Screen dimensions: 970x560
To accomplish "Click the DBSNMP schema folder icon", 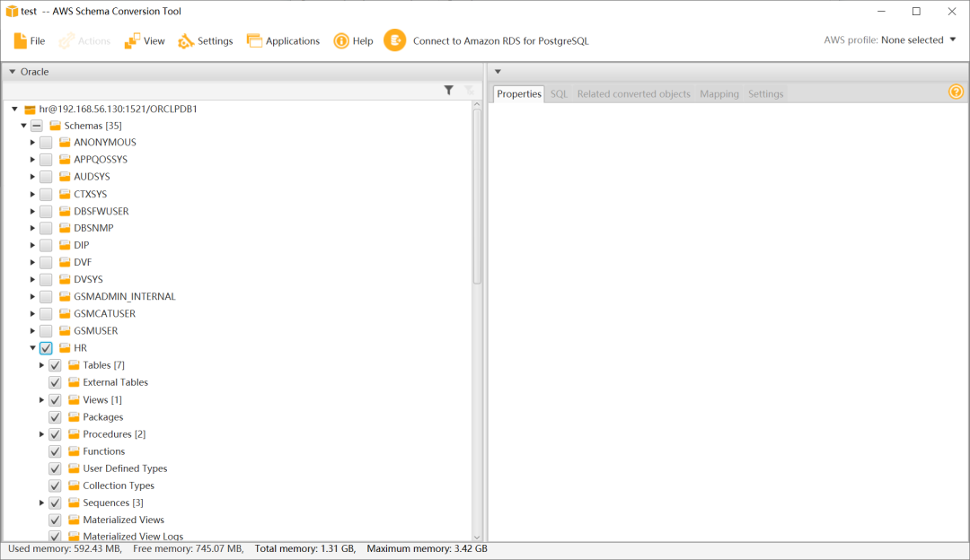I will tap(65, 228).
